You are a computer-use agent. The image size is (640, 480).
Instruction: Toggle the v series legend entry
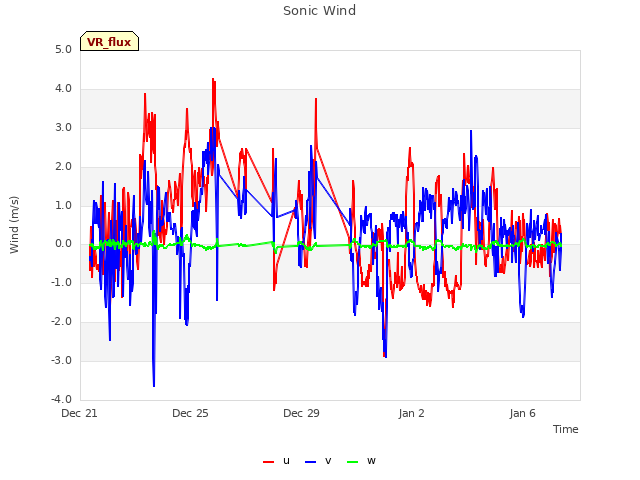[318, 461]
